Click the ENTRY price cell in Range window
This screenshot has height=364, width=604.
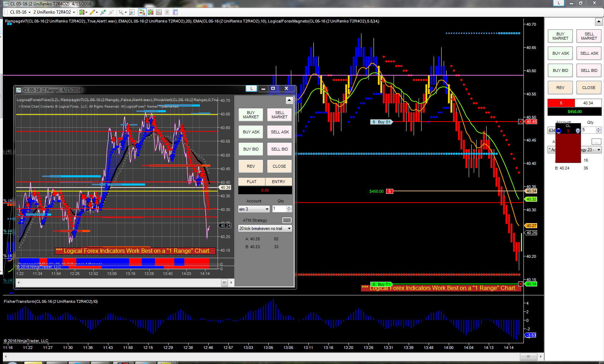point(279,182)
